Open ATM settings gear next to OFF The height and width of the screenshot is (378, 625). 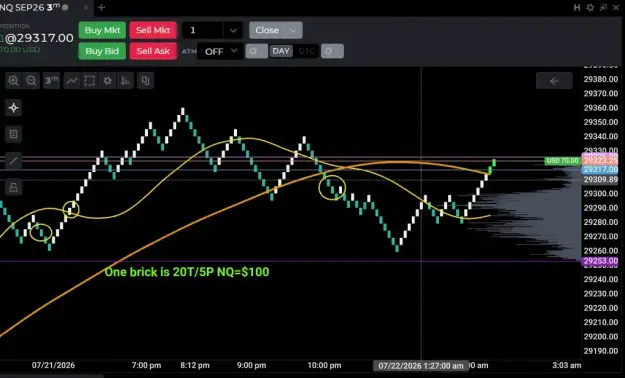coord(256,51)
